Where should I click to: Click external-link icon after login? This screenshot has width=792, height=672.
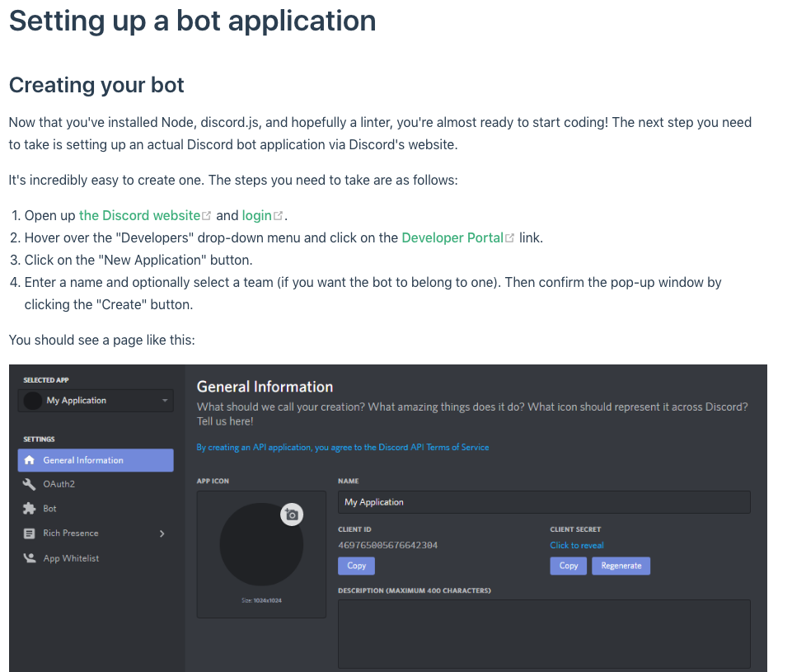click(x=278, y=216)
